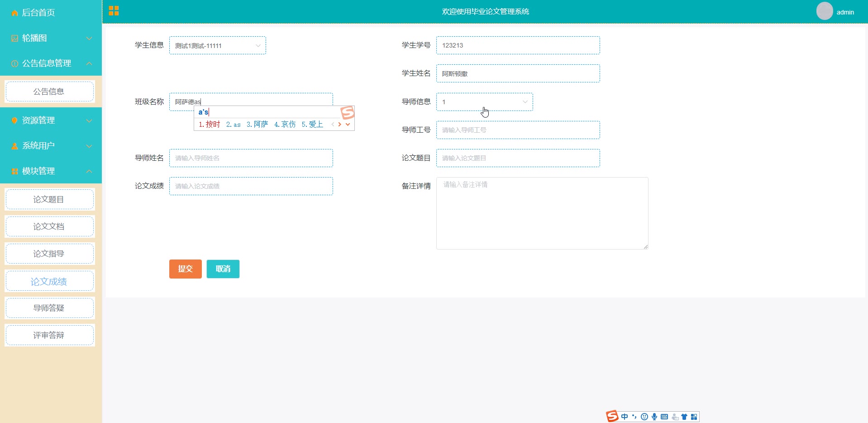
Task: Click the admin username
Action: pyautogui.click(x=845, y=12)
